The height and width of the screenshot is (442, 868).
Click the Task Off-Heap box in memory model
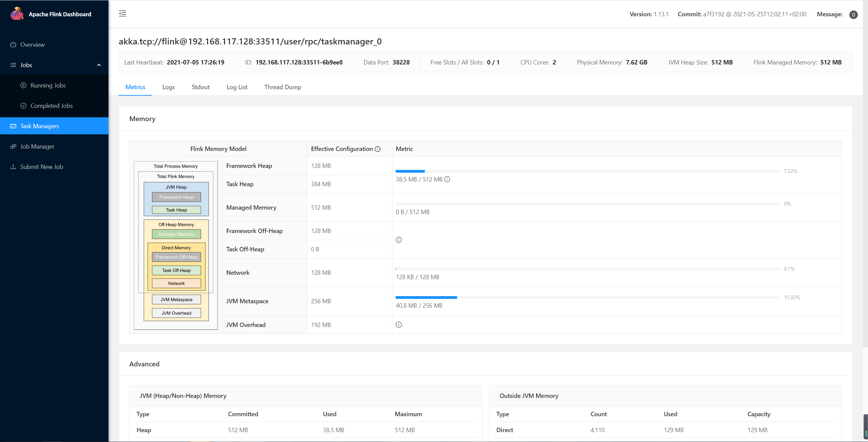176,270
